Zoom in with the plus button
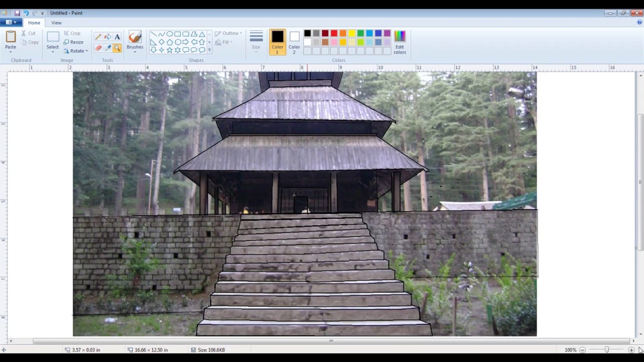Viewport: 644px width, 362px height. 631,350
